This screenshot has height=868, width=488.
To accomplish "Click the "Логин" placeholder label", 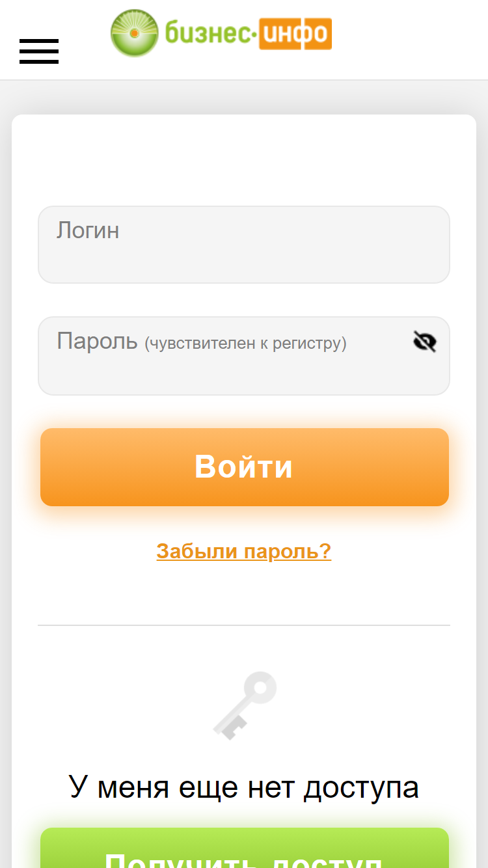I will pos(88,230).
